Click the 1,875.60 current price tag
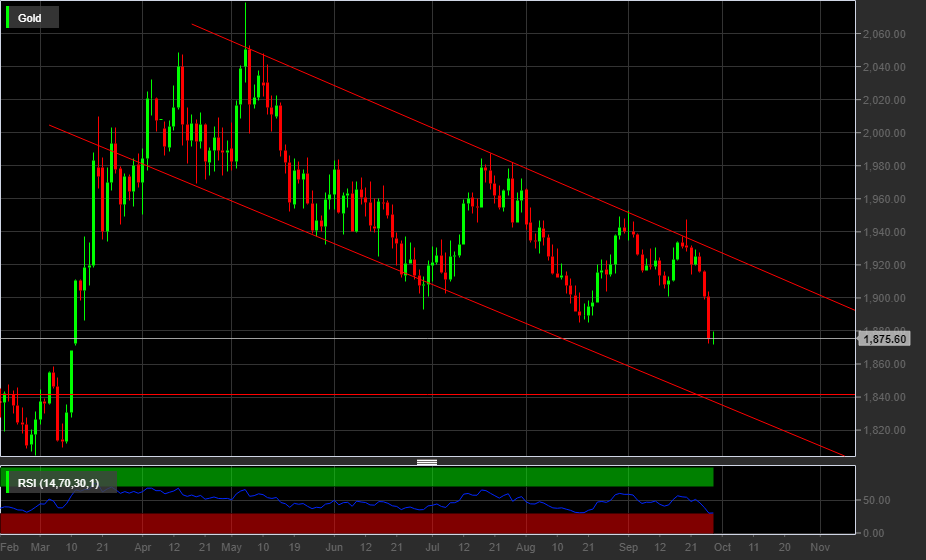Viewport: 926px width, 560px height. point(884,339)
